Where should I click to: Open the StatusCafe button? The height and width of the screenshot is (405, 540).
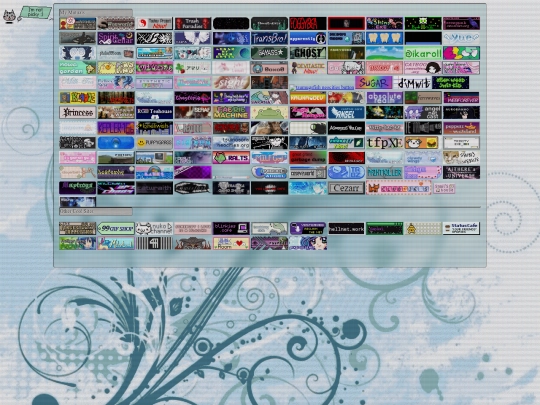click(461, 228)
